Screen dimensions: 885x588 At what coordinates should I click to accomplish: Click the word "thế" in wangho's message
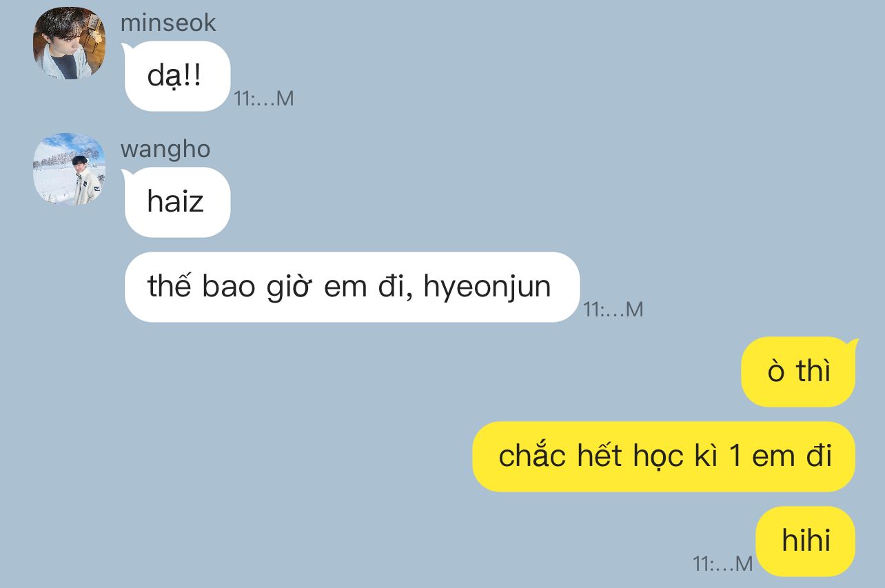169,285
